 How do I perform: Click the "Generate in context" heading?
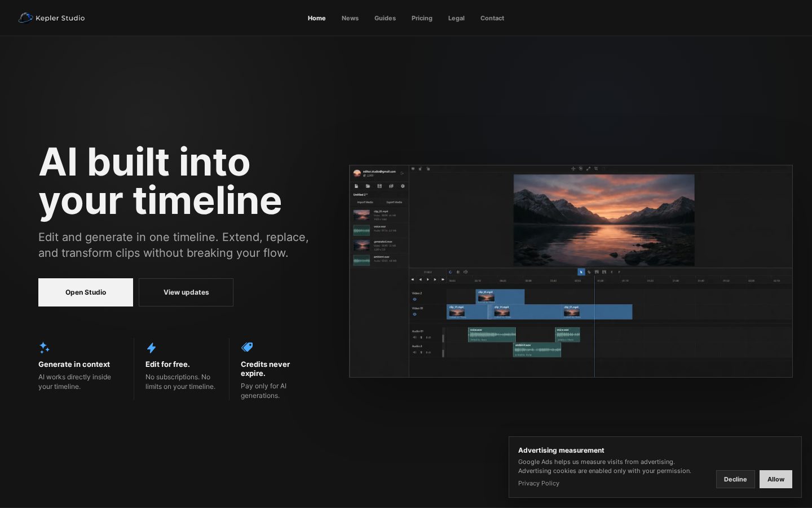pos(74,364)
